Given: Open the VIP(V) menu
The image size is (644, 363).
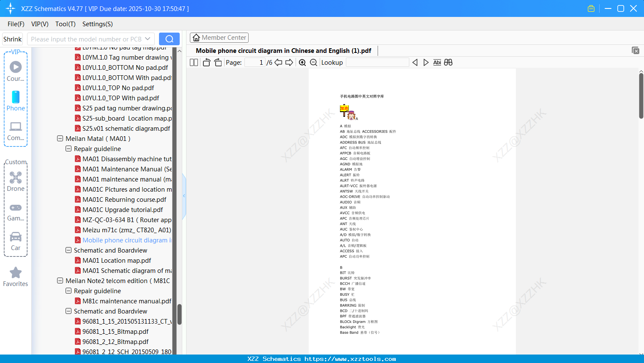Looking at the screenshot, I should click(40, 24).
